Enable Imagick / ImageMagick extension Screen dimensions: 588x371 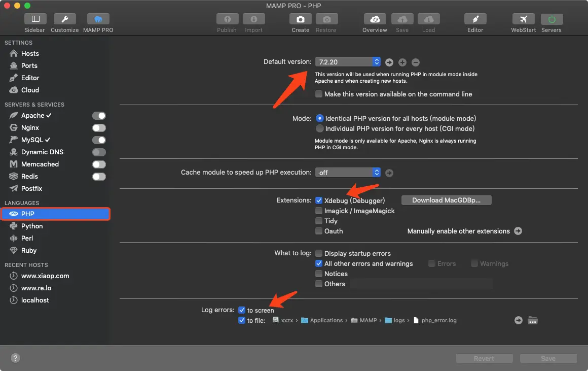point(319,211)
